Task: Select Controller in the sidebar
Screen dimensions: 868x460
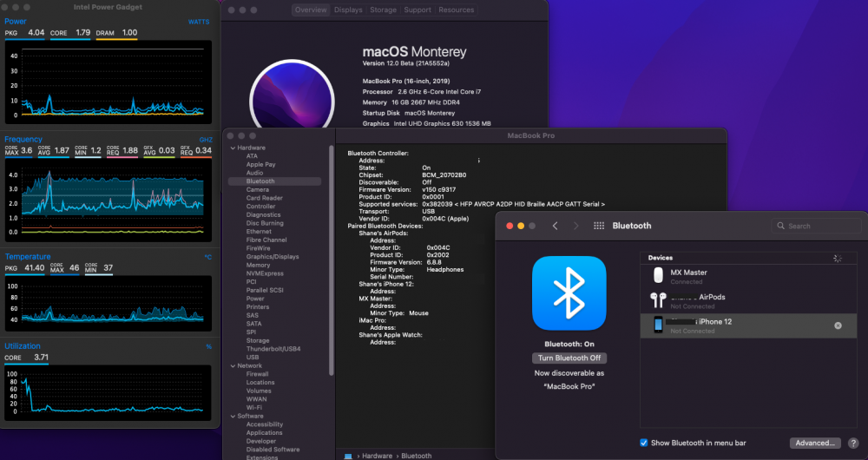Action: click(260, 206)
